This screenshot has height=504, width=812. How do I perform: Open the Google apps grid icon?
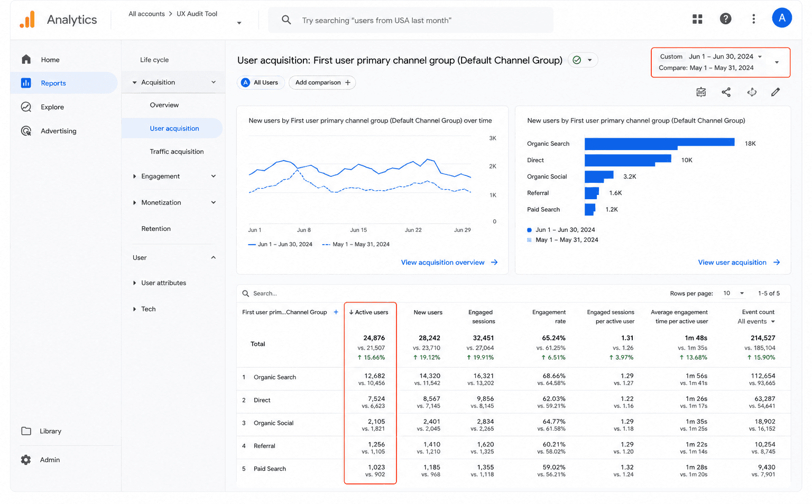coord(697,19)
